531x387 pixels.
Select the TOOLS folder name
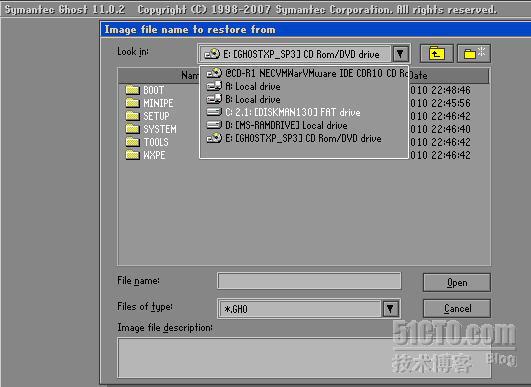[156, 142]
